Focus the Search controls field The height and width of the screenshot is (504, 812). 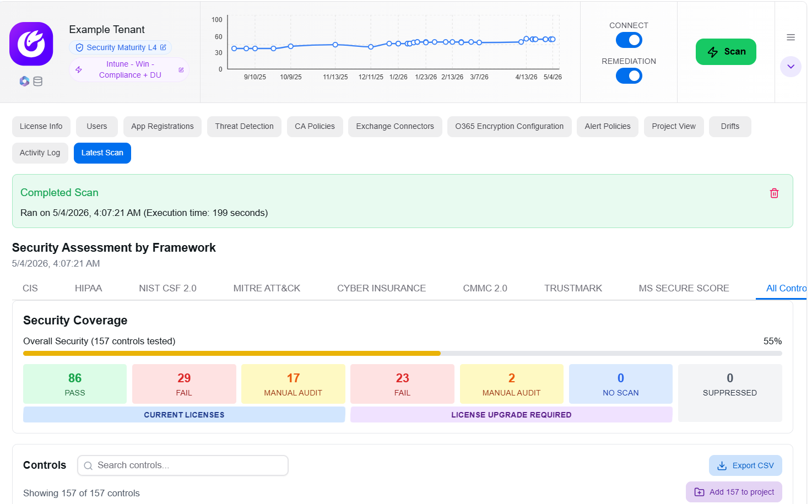click(x=183, y=465)
